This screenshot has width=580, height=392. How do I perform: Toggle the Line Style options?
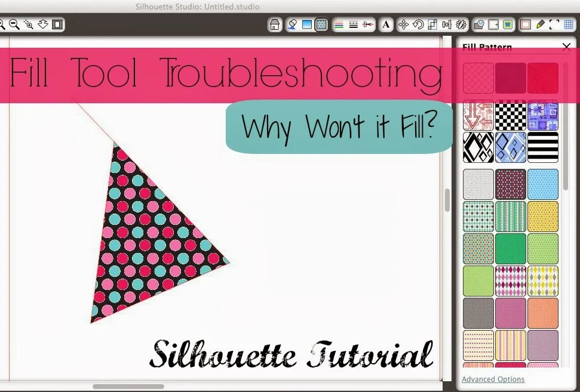click(x=354, y=24)
